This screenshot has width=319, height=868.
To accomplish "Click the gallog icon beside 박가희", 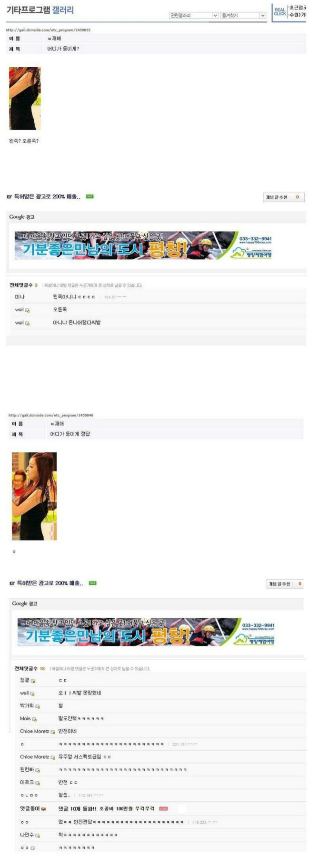I will click(38, 706).
